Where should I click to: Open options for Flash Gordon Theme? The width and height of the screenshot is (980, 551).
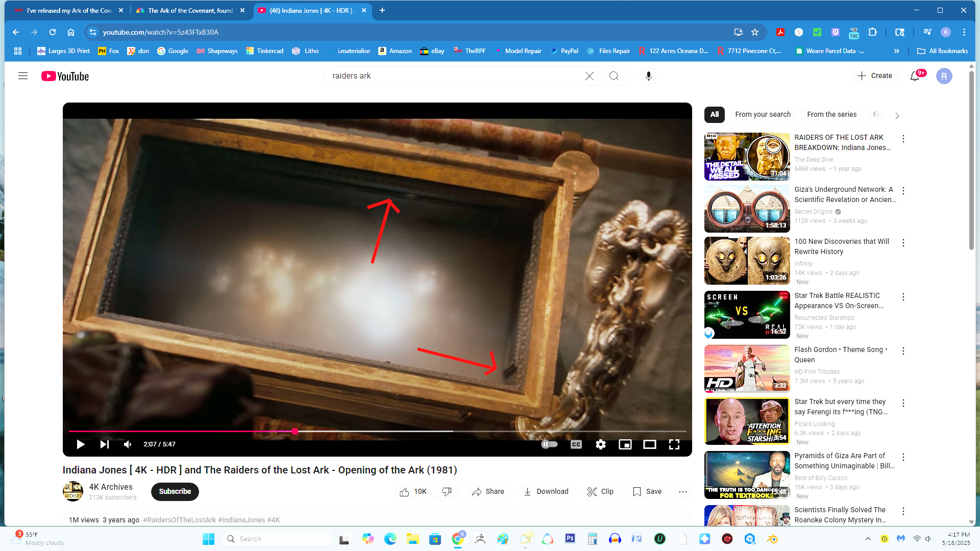tap(903, 351)
